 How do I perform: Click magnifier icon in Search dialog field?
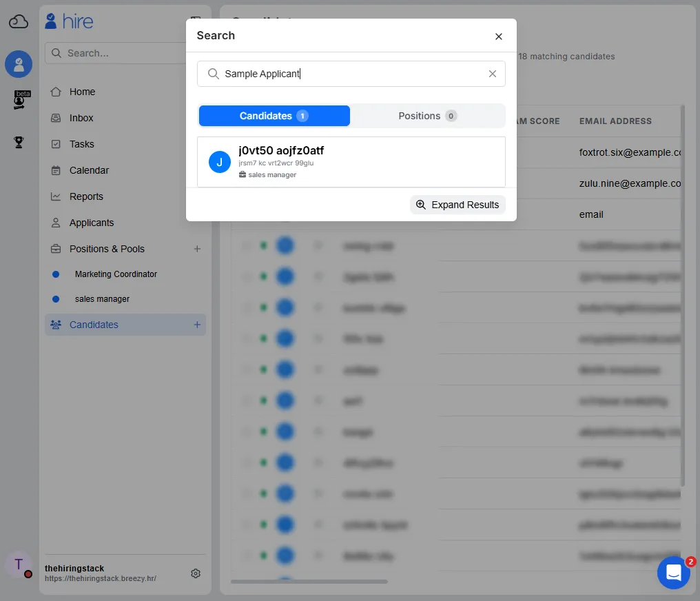coord(214,74)
